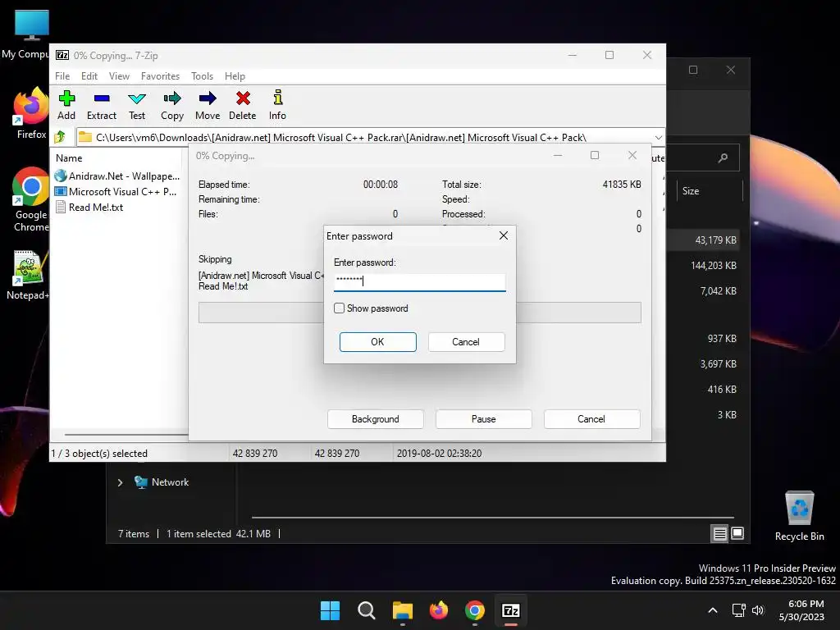Viewport: 840px width, 630px height.
Task: Click the volume icon in system tray
Action: [x=757, y=610]
